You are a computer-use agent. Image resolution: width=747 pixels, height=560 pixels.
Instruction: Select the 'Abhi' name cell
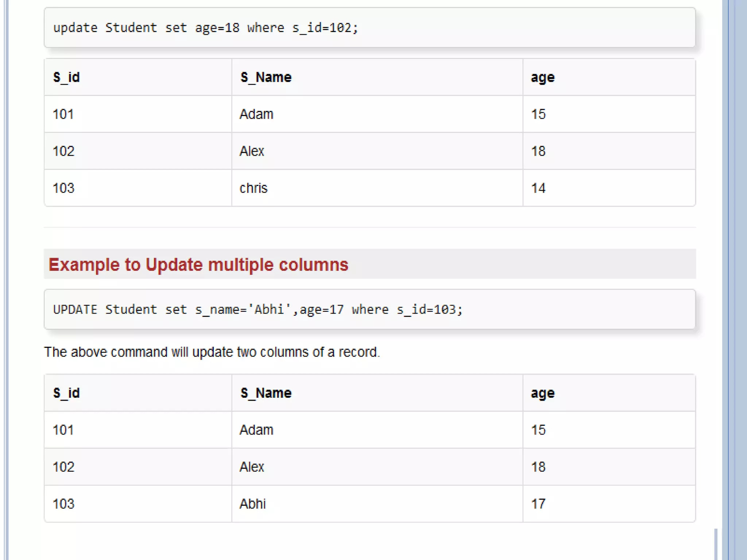click(x=252, y=504)
